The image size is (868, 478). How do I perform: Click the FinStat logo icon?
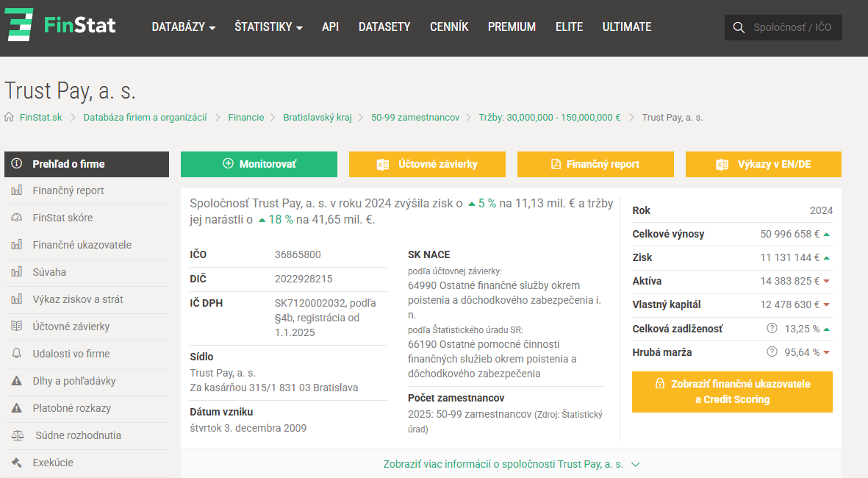(x=19, y=25)
